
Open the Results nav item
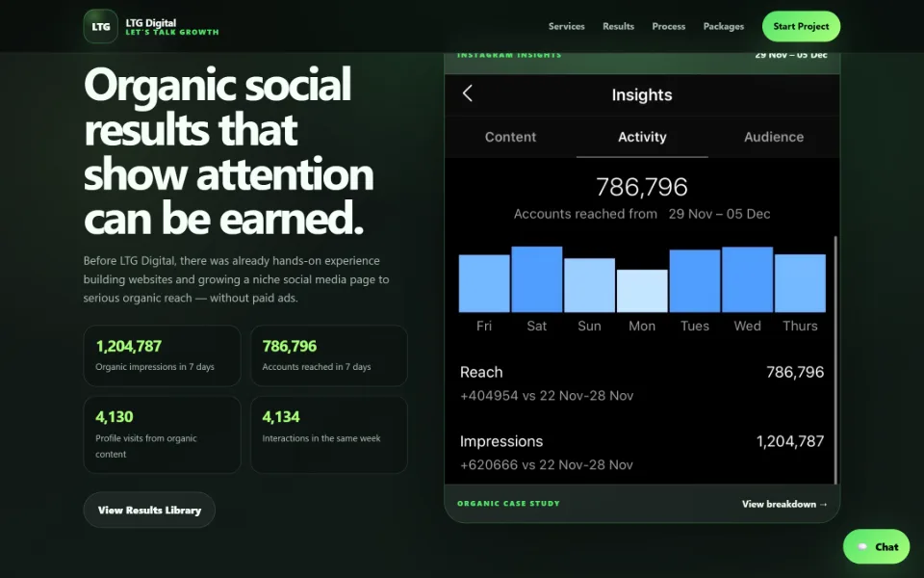click(x=618, y=27)
